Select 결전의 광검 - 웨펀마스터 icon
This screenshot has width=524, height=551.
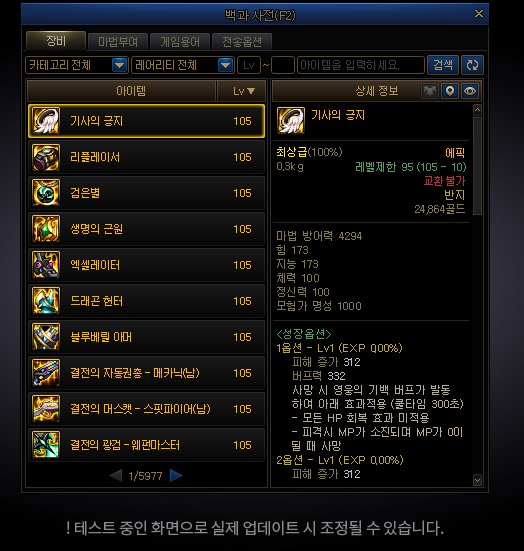pos(46,445)
